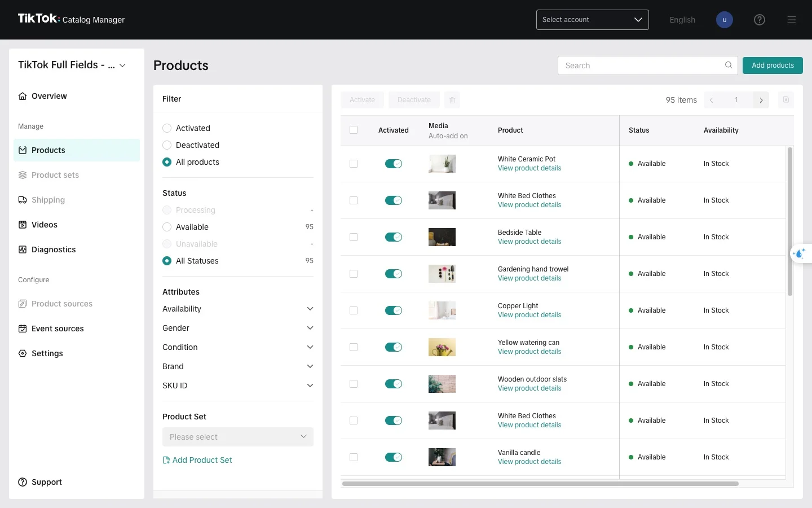Select the Activated filter radio
The image size is (812, 508).
[x=167, y=128]
